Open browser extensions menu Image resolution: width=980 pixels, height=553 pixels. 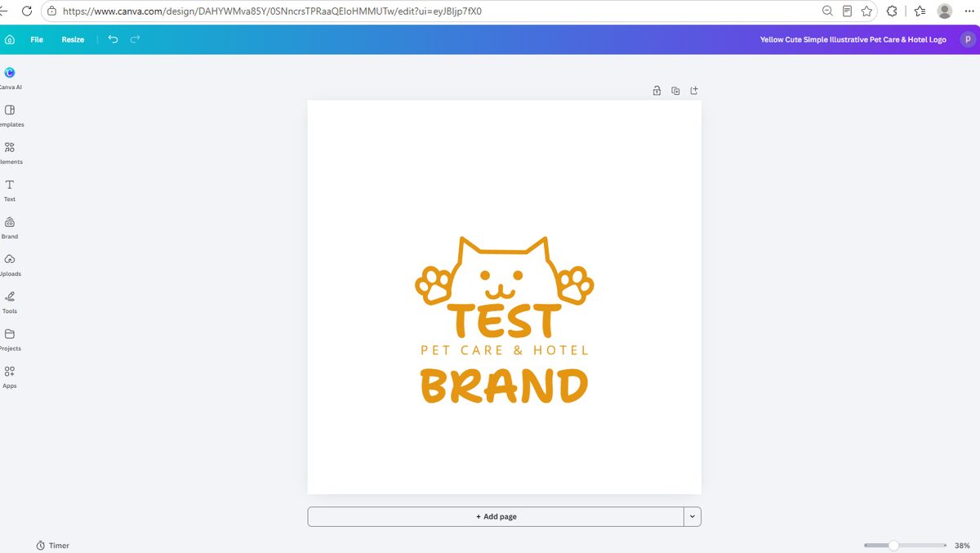(x=892, y=11)
